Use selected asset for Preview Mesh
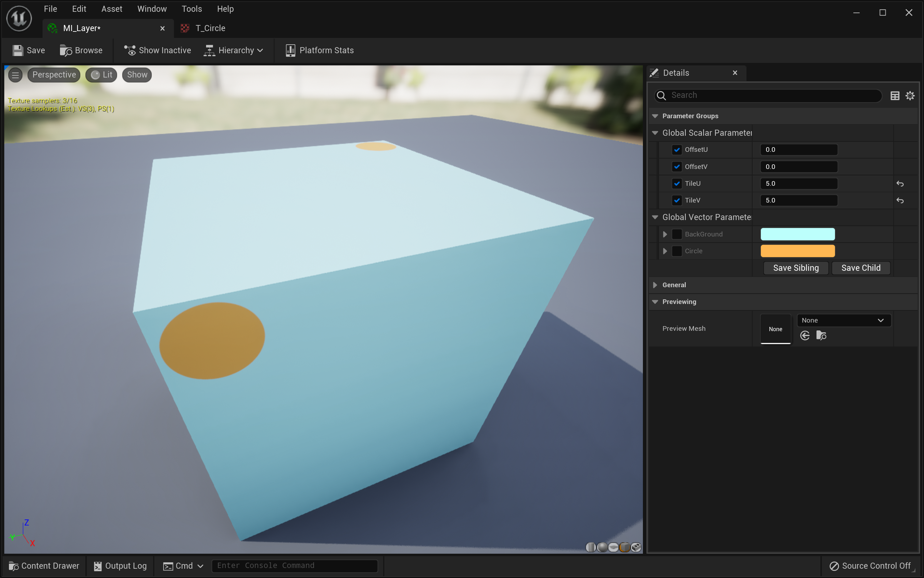This screenshot has width=924, height=578. [805, 336]
